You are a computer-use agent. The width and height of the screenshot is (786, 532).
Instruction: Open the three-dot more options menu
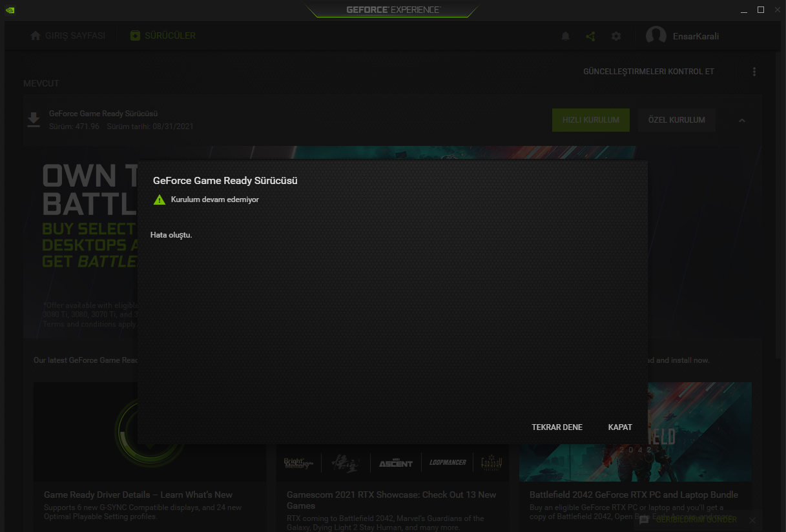tap(754, 72)
